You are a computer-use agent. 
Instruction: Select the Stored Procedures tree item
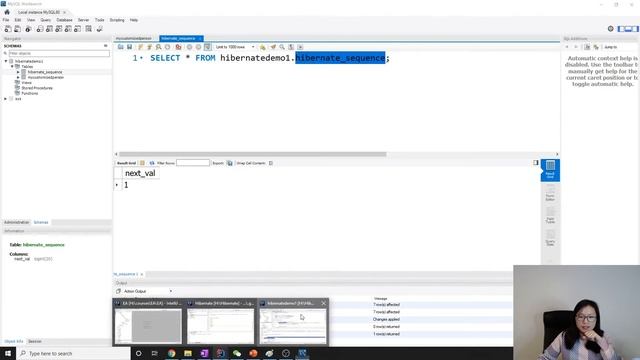[37, 88]
